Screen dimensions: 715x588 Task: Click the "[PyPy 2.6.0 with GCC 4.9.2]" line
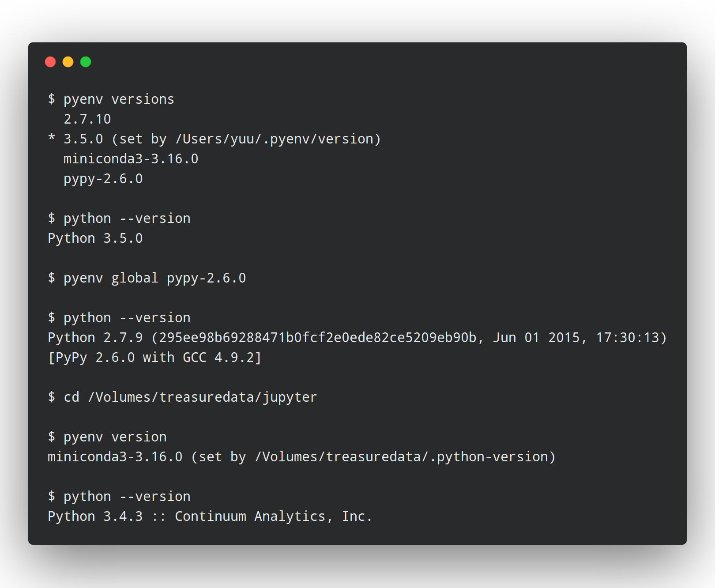154,358
